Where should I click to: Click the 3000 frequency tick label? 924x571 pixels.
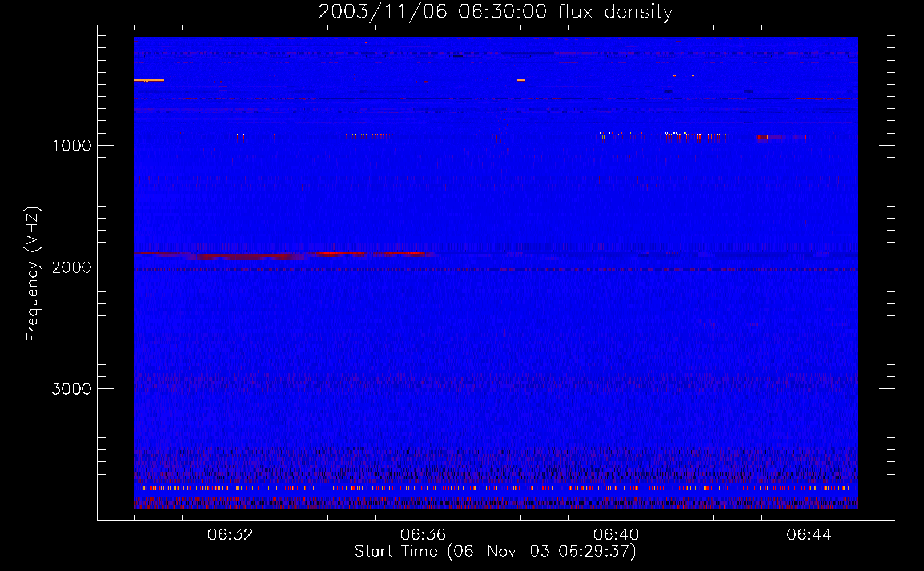[71, 389]
